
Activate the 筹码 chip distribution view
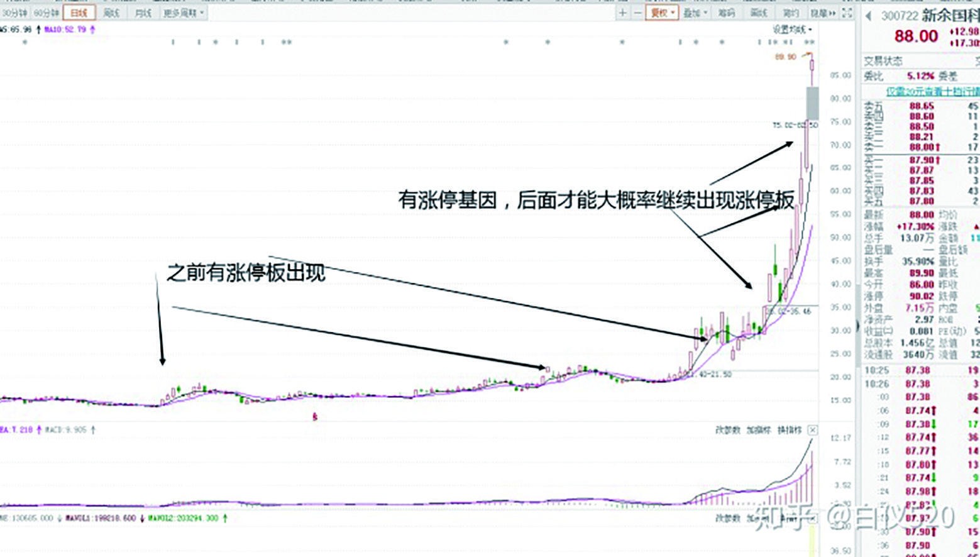(727, 13)
